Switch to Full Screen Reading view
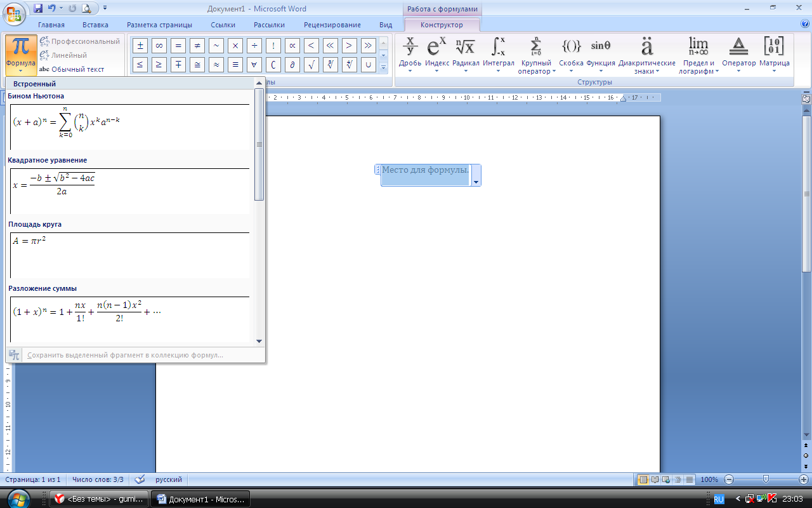Screen dimensions: 812x508 (655, 479)
